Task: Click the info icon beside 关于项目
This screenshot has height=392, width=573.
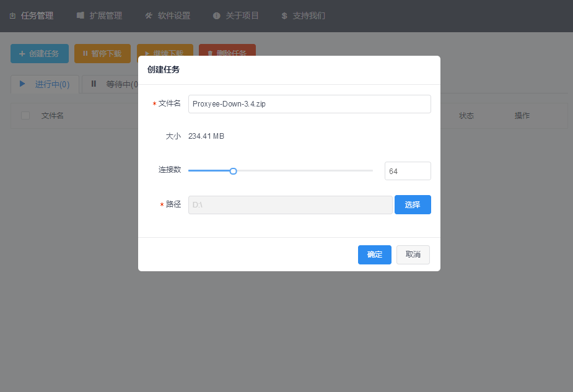Action: tap(216, 16)
